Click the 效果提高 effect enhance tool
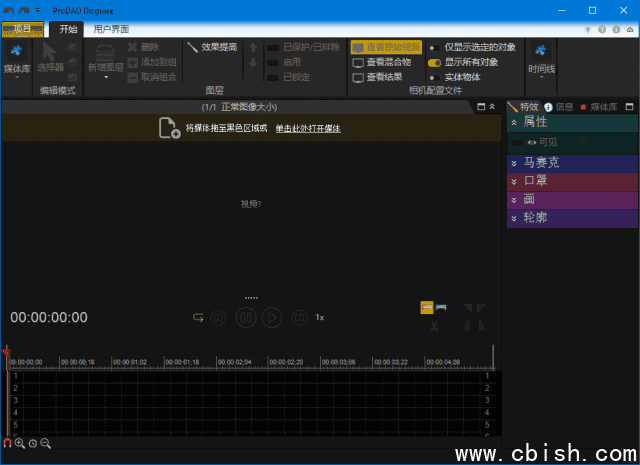Viewport: 640px width, 465px height. point(212,47)
